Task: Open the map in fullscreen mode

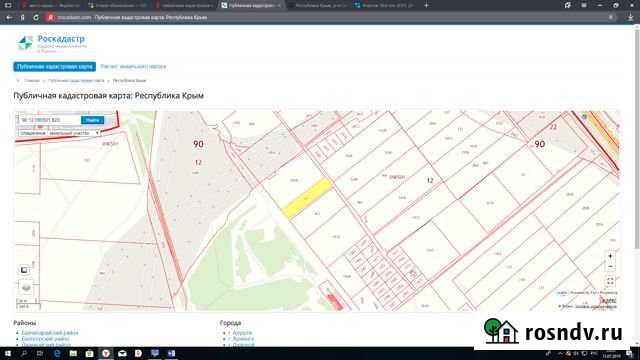Action: click(x=610, y=282)
